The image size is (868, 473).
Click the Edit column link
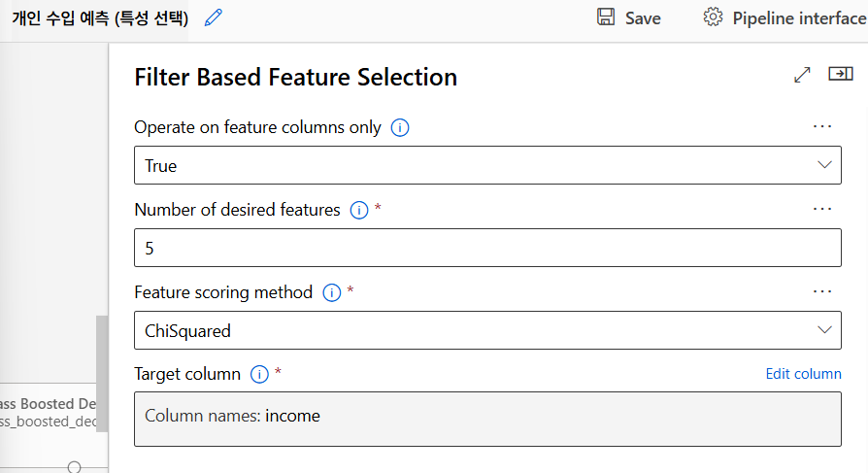(x=803, y=374)
